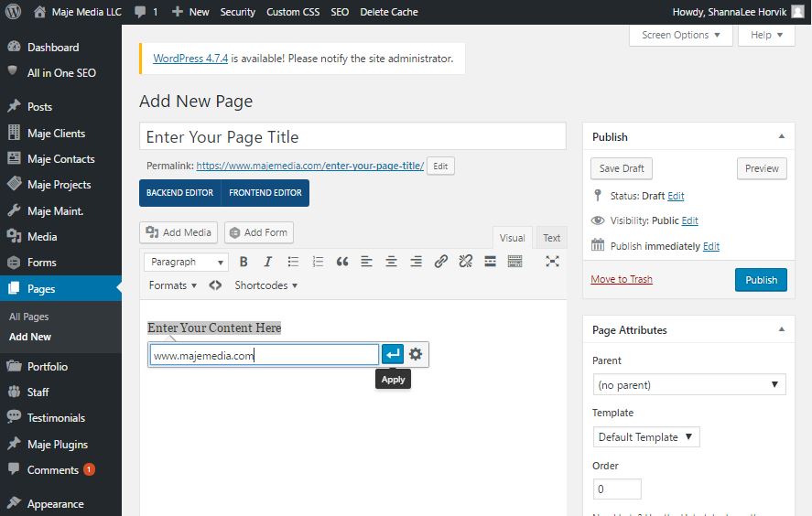Insert a bulleted list
Screen dimensions: 812x516
[293, 262]
